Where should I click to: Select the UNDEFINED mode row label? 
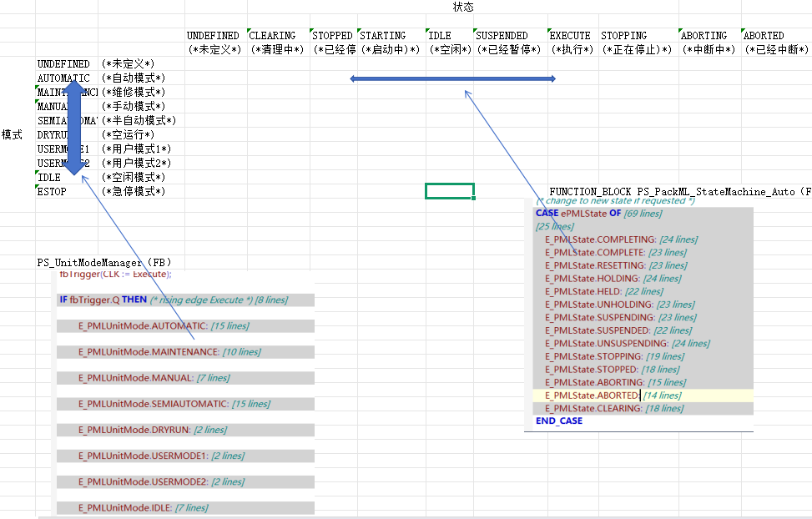[x=67, y=63]
